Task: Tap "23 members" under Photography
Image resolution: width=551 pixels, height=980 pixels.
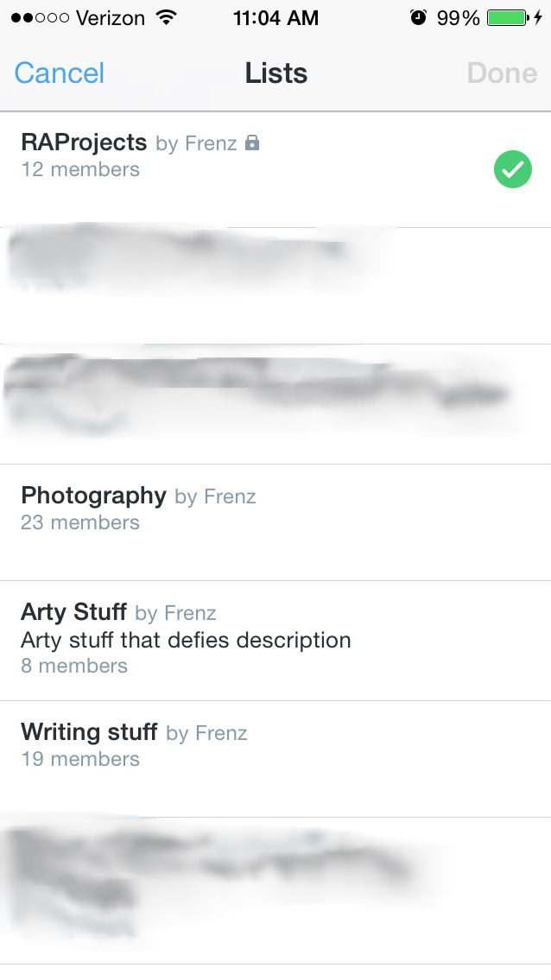Action: point(80,522)
